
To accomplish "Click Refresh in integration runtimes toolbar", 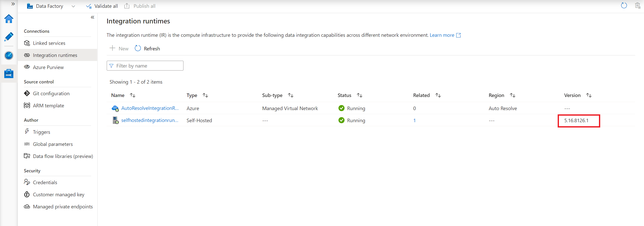I will (x=147, y=48).
